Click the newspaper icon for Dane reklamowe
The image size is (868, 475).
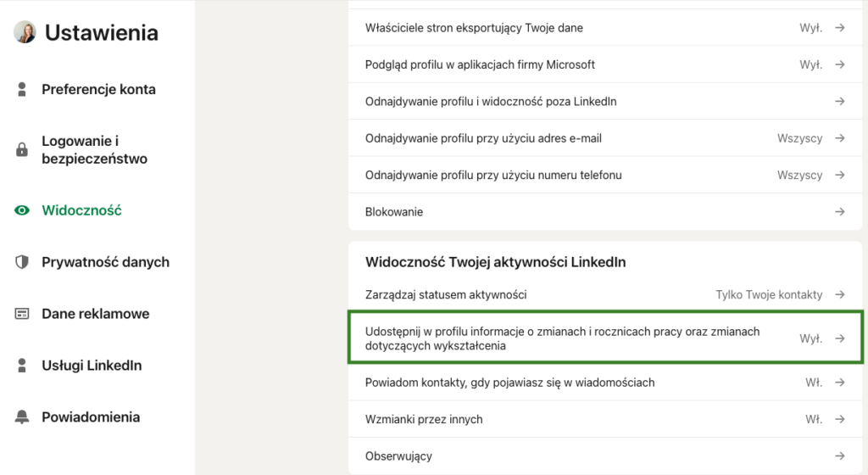pos(23,314)
